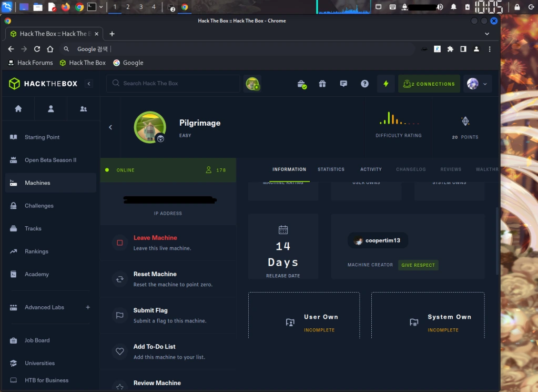Viewport: 538px width, 392px height.
Task: Click the browser back arrow
Action: pyautogui.click(x=11, y=49)
